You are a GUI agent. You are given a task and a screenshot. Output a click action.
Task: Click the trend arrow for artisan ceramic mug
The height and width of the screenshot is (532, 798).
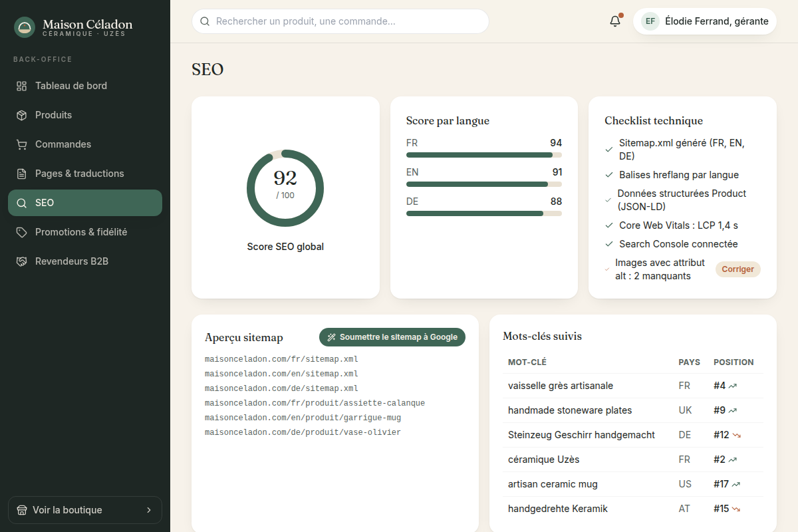[736, 484]
